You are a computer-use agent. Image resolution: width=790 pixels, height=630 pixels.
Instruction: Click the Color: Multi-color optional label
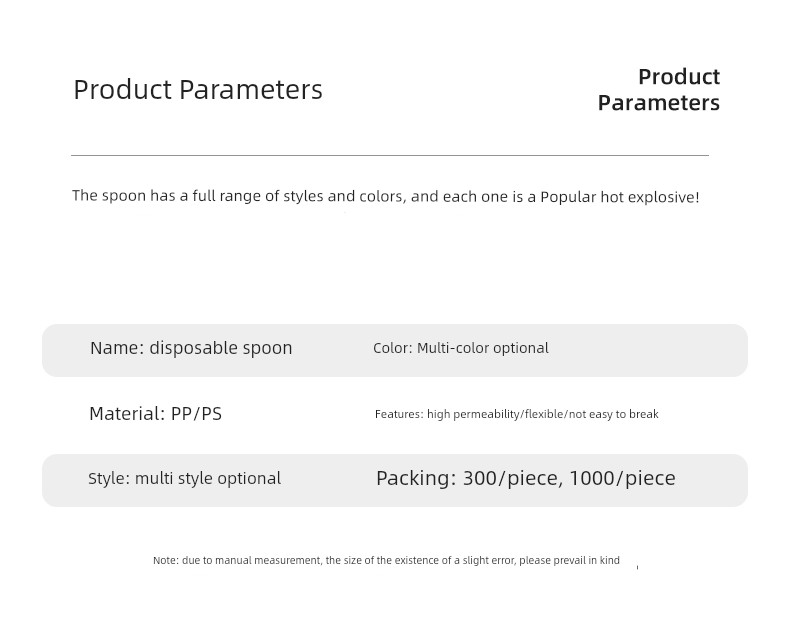point(460,348)
